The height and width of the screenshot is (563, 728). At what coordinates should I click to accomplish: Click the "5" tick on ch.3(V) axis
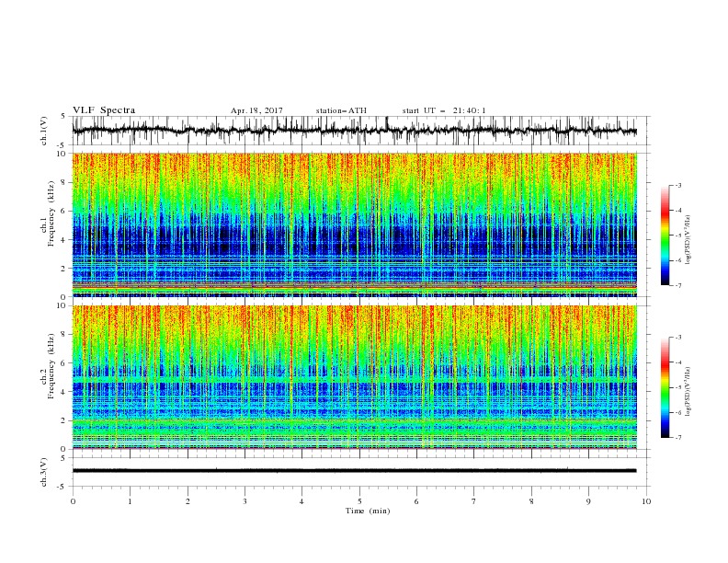(x=64, y=458)
